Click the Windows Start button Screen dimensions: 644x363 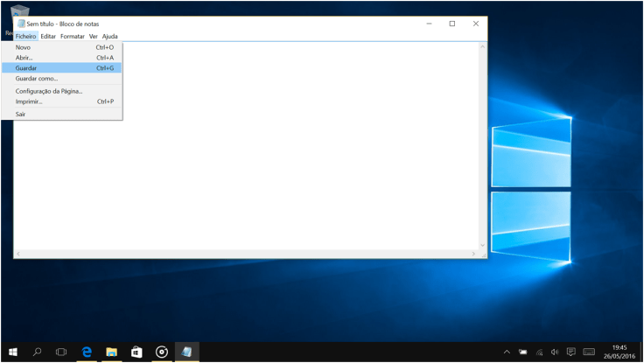coord(12,352)
